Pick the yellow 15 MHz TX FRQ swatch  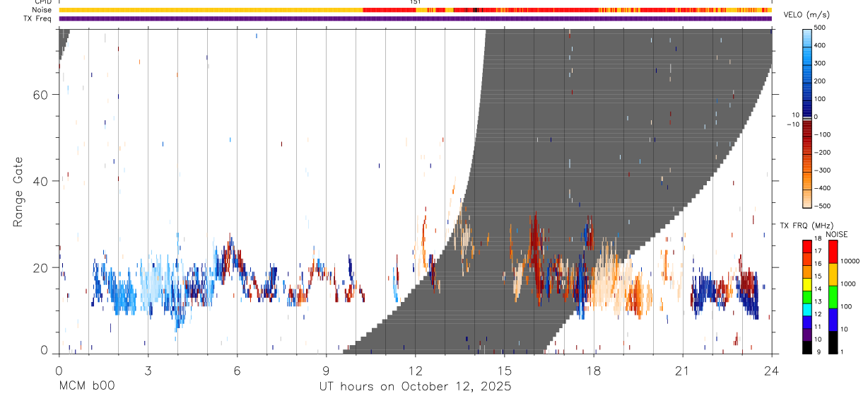807,284
